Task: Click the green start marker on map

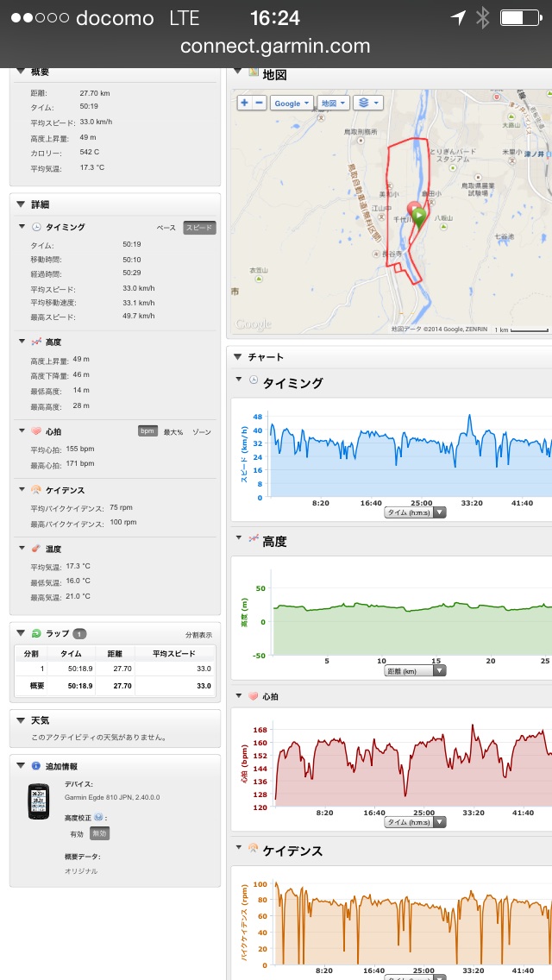Action: 419,217
